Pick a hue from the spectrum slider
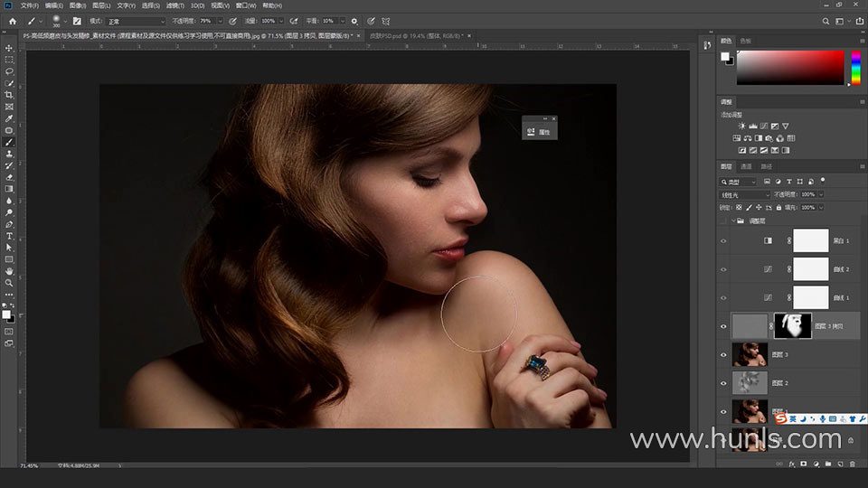The image size is (868, 488). point(855,68)
